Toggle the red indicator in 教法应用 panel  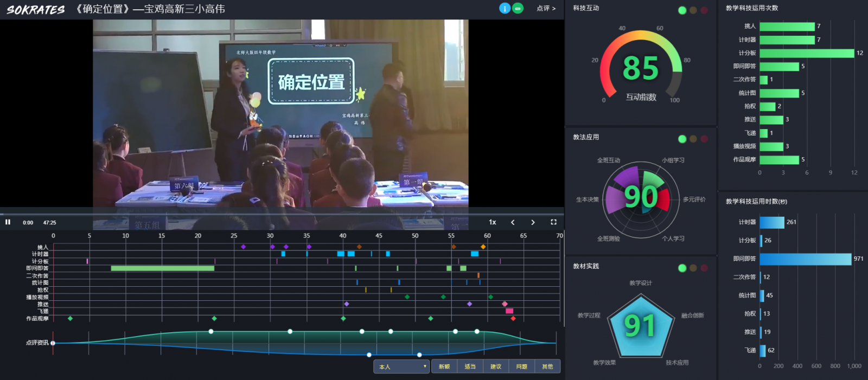pyautogui.click(x=704, y=139)
